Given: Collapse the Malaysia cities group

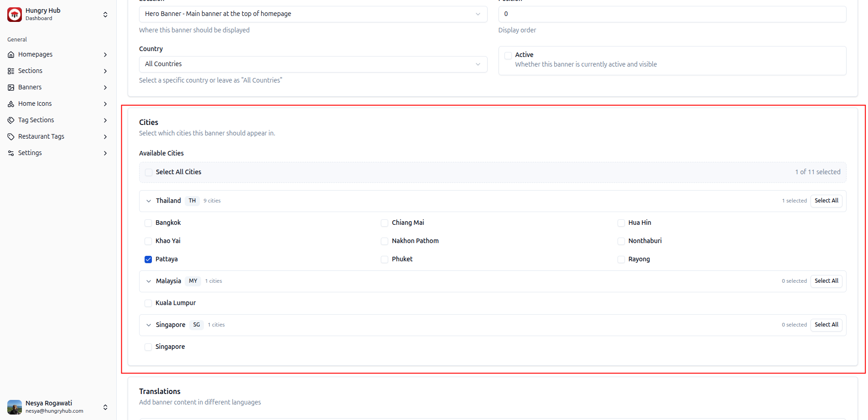Looking at the screenshot, I should [149, 281].
